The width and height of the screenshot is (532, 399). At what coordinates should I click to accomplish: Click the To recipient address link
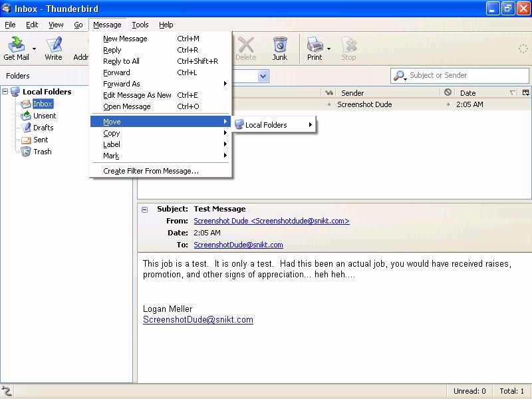[238, 245]
